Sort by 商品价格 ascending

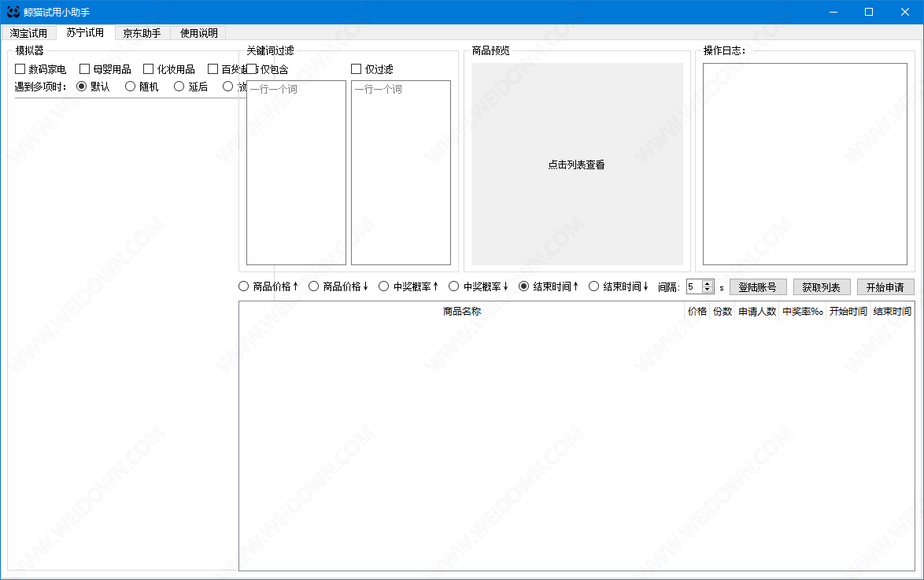pos(244,286)
